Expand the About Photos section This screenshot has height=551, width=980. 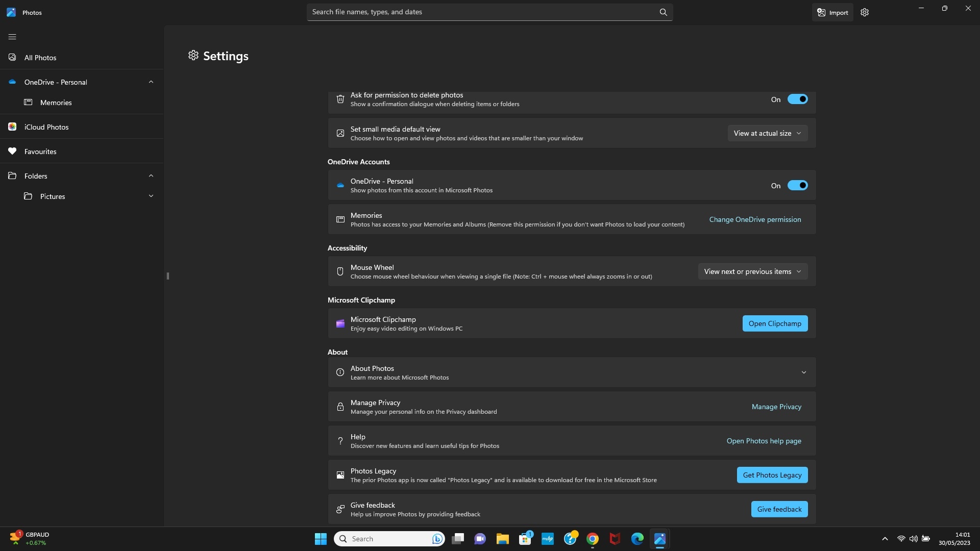[x=803, y=372]
